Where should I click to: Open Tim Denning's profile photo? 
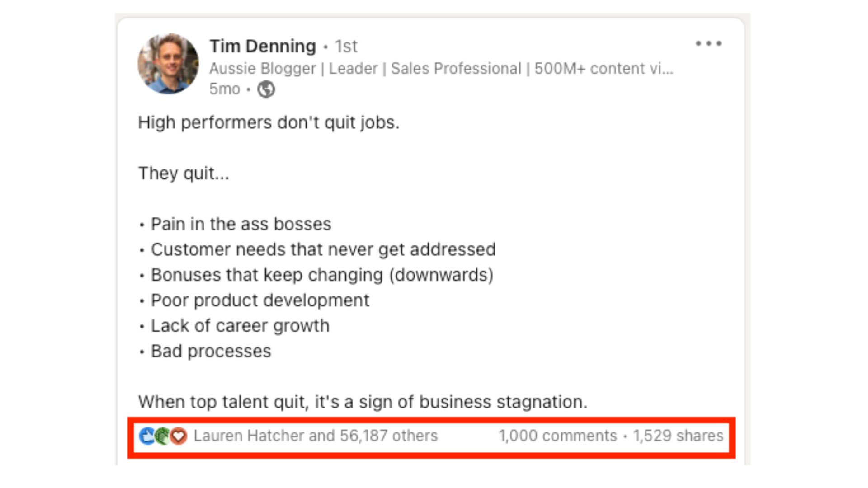[x=168, y=63]
